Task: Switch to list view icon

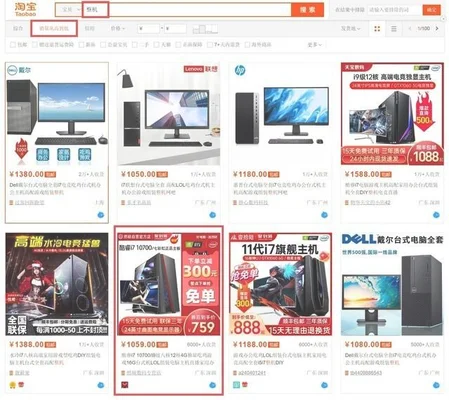Action: [x=394, y=29]
